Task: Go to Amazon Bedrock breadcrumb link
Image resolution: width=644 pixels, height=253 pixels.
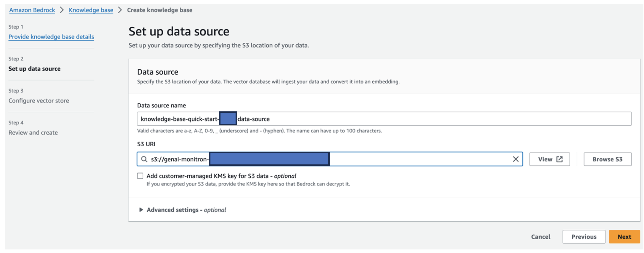Action: (x=32, y=10)
